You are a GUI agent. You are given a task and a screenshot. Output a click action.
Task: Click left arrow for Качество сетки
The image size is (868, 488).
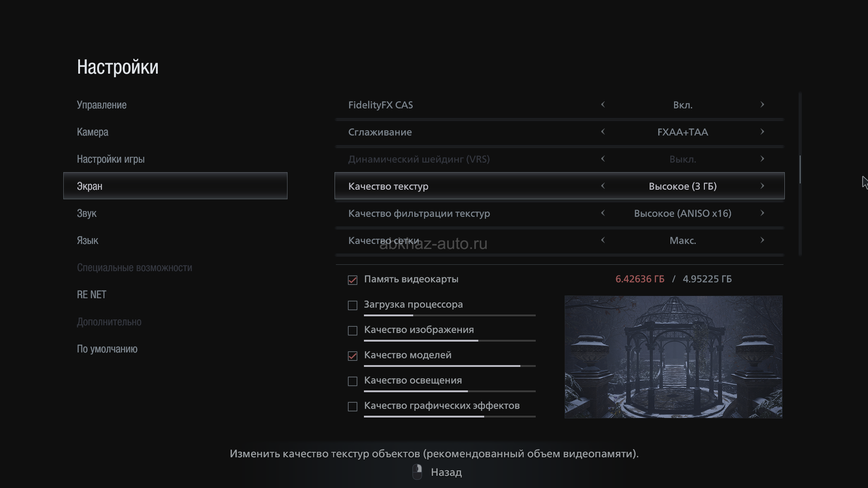click(x=603, y=240)
